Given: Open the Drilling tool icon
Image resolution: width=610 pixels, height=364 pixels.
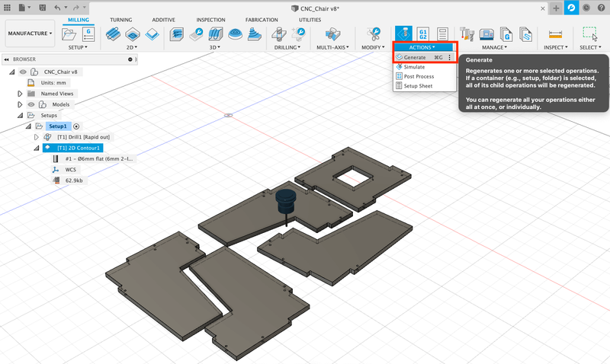Looking at the screenshot, I should coord(279,34).
